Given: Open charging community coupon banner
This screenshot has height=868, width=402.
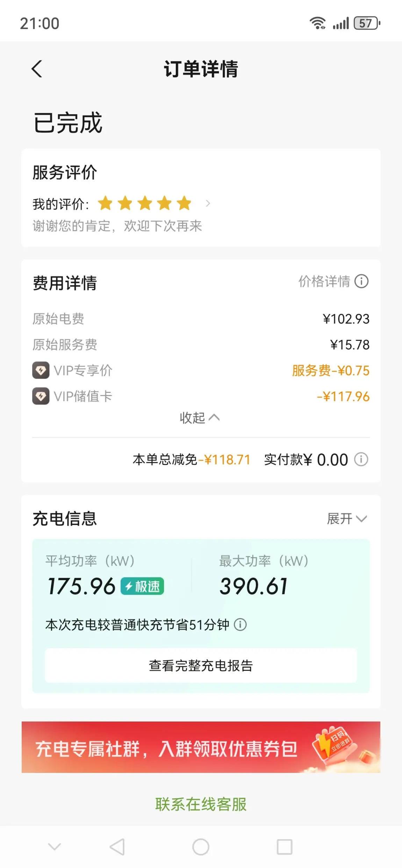Looking at the screenshot, I should 201,747.
